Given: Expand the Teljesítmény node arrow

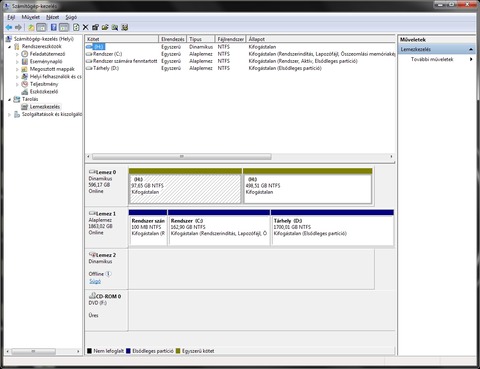Looking at the screenshot, I should coord(17,84).
